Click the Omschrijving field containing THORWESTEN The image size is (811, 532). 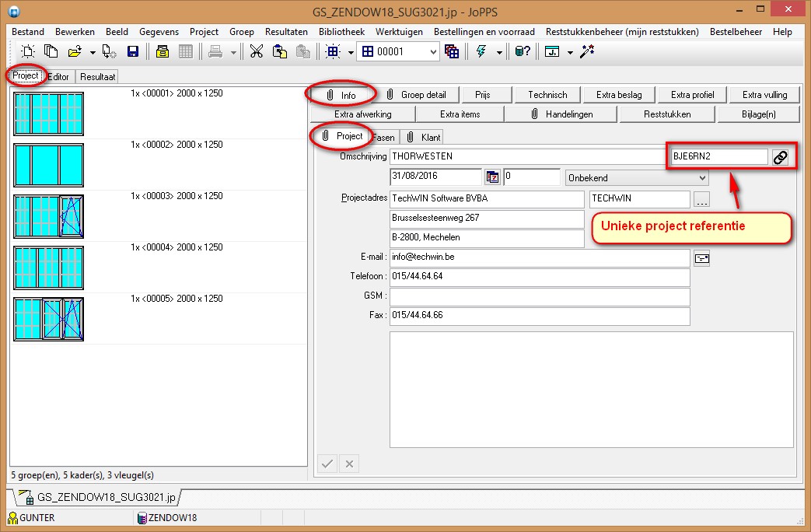(526, 156)
